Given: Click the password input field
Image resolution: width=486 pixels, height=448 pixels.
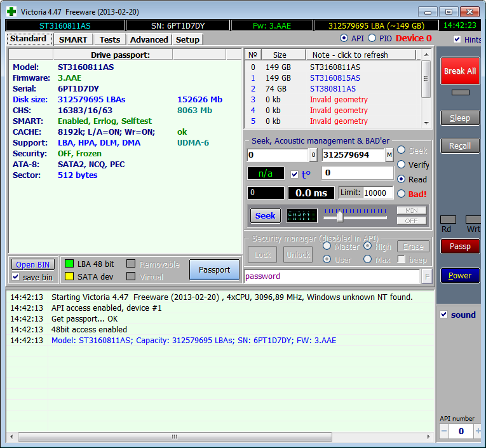Looking at the screenshot, I should (332, 276).
